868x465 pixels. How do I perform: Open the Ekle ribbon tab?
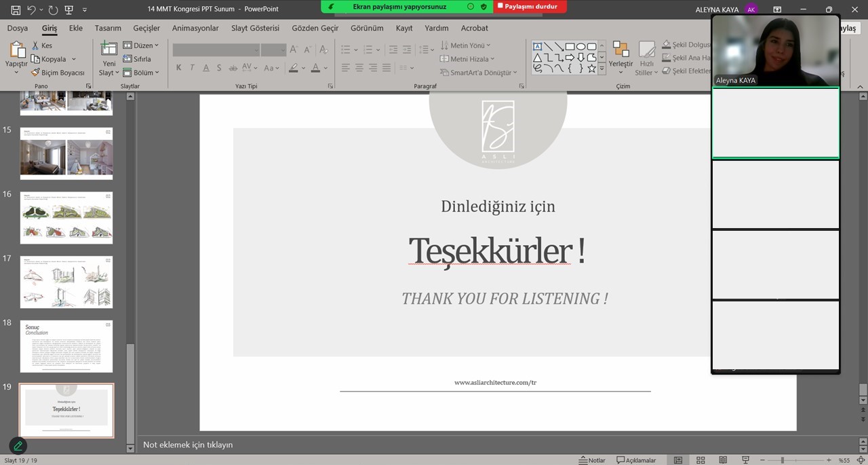pos(75,28)
